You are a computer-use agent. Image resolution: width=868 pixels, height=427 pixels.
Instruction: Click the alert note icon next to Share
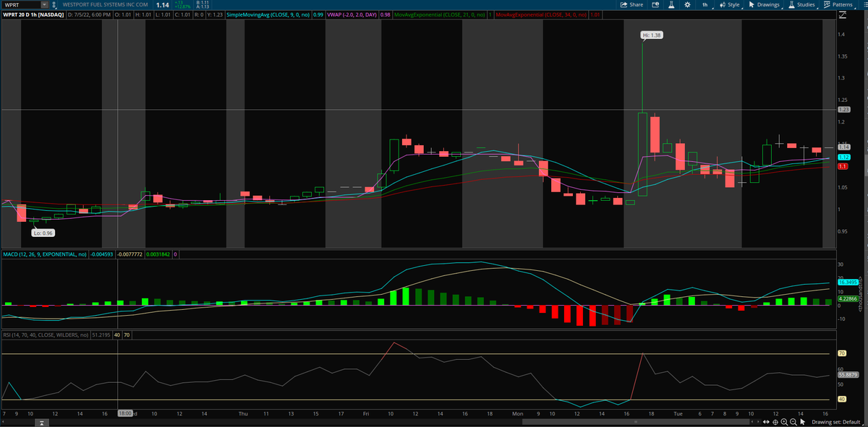(654, 4)
